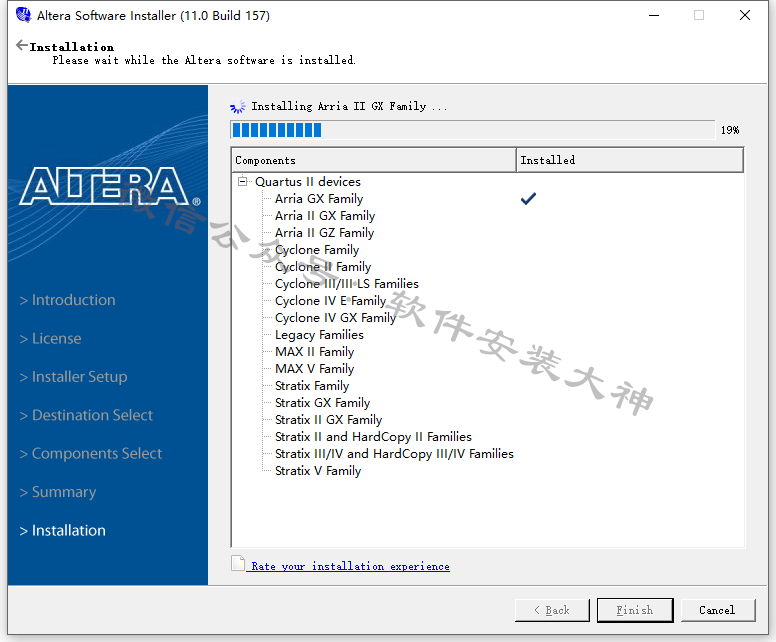Click the Altera installer title bar icon
The image size is (776, 642).
24,15
